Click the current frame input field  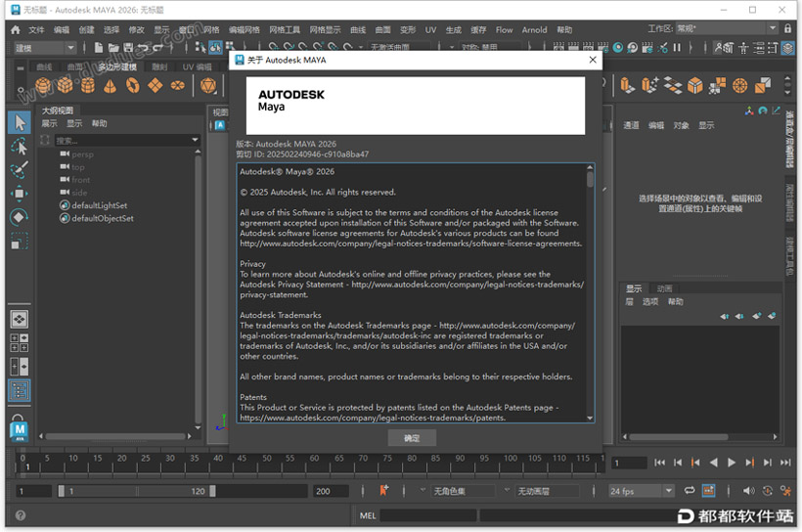coord(629,463)
